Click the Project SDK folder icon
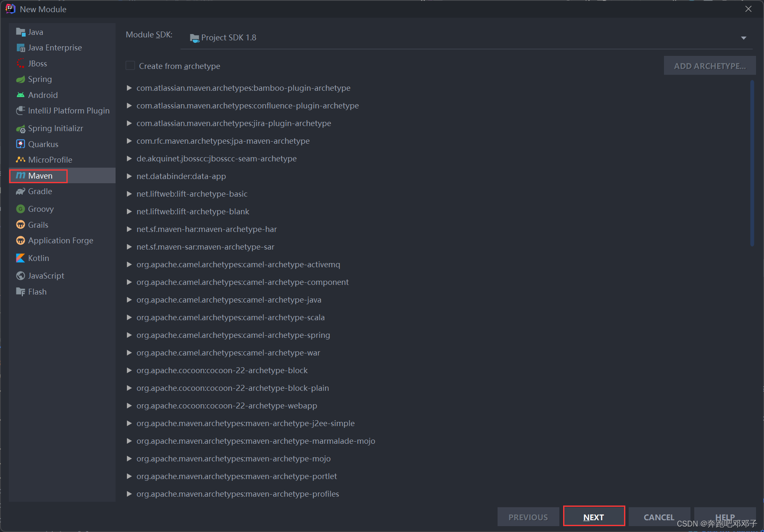Screen dimensions: 764x532 tap(194, 38)
